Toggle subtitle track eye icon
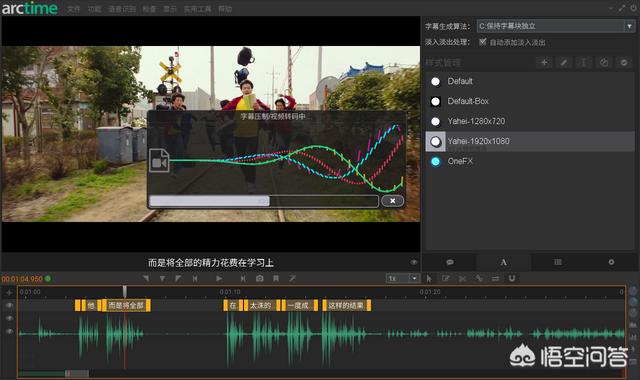 [x=9, y=305]
